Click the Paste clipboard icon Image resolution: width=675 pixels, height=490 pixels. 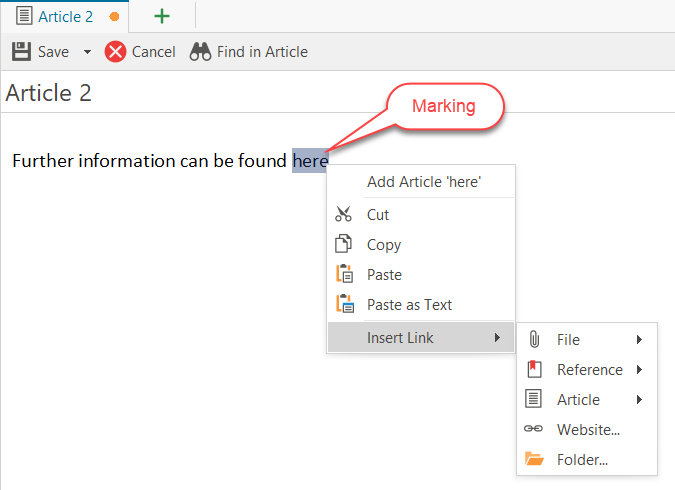[344, 275]
